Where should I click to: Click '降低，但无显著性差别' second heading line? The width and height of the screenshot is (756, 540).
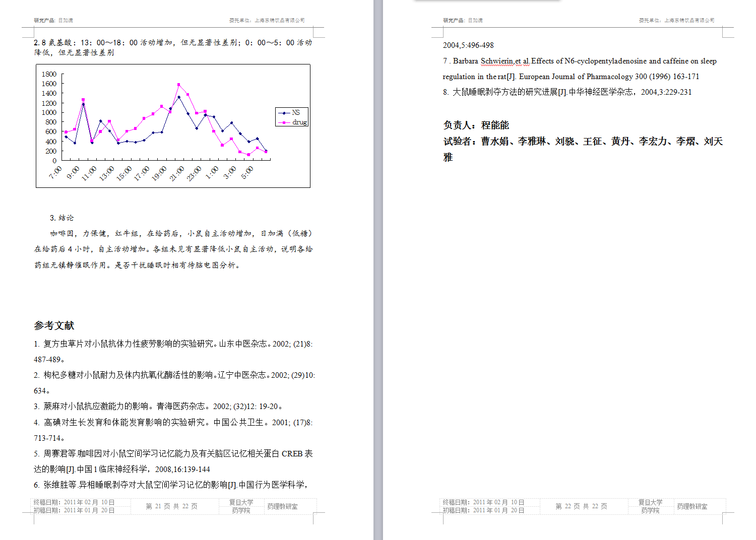(x=74, y=52)
